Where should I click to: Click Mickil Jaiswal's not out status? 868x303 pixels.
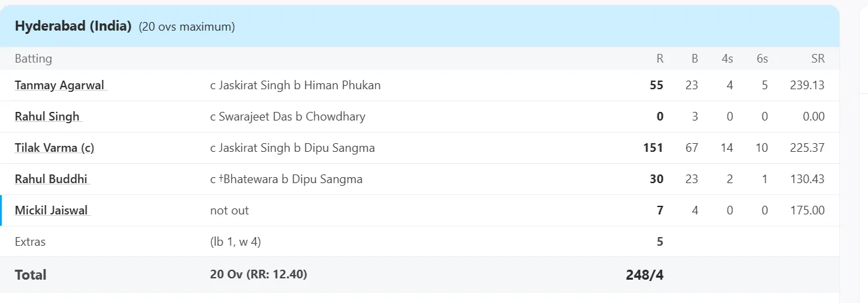click(229, 210)
